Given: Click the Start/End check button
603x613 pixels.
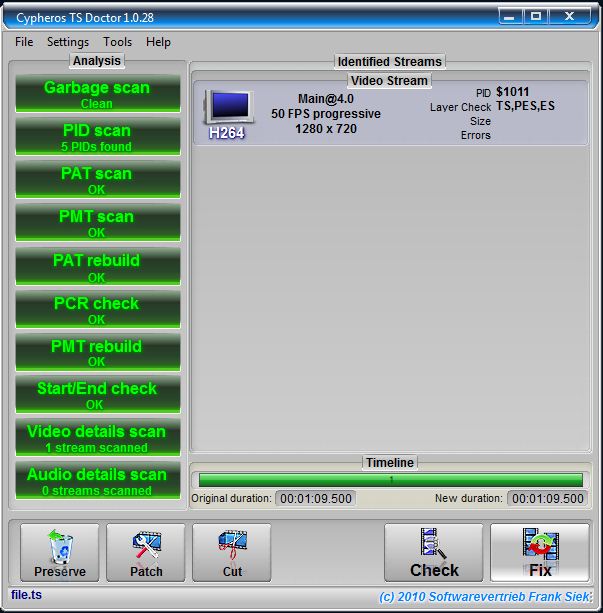Looking at the screenshot, I should pos(97,395).
